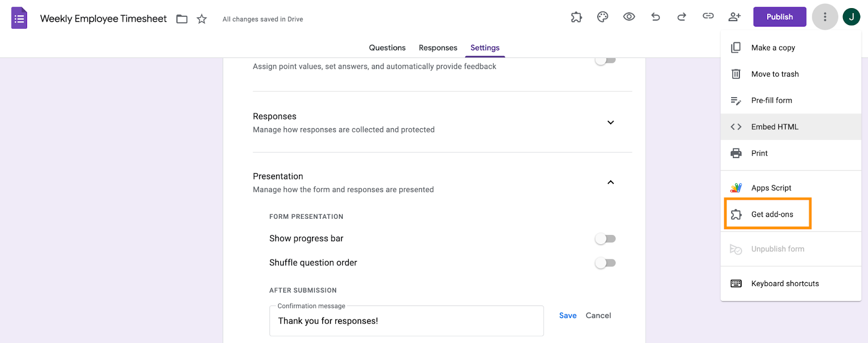Toggle the quiz point values switch

[x=605, y=60]
